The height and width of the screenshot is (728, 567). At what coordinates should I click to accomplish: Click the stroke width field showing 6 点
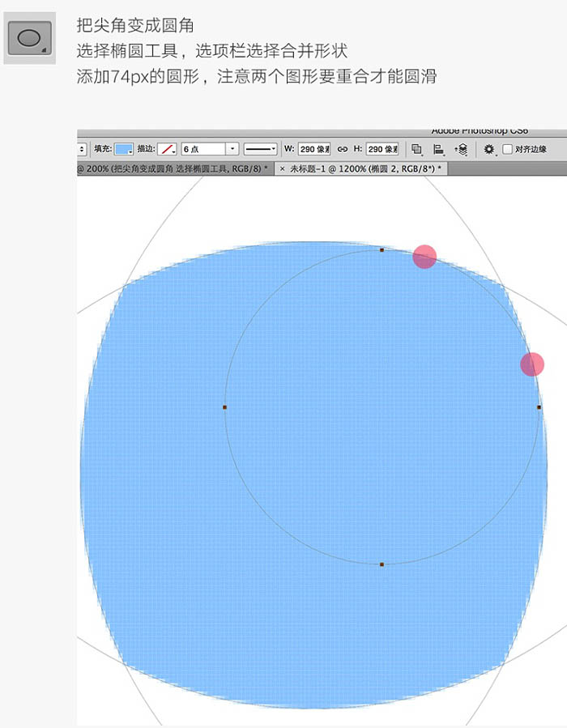203,149
